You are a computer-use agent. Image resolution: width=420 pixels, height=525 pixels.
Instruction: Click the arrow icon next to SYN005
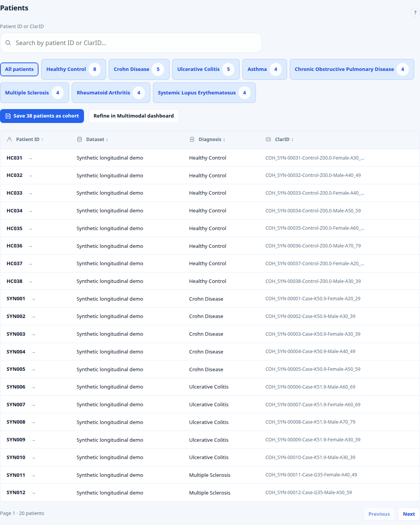click(34, 370)
